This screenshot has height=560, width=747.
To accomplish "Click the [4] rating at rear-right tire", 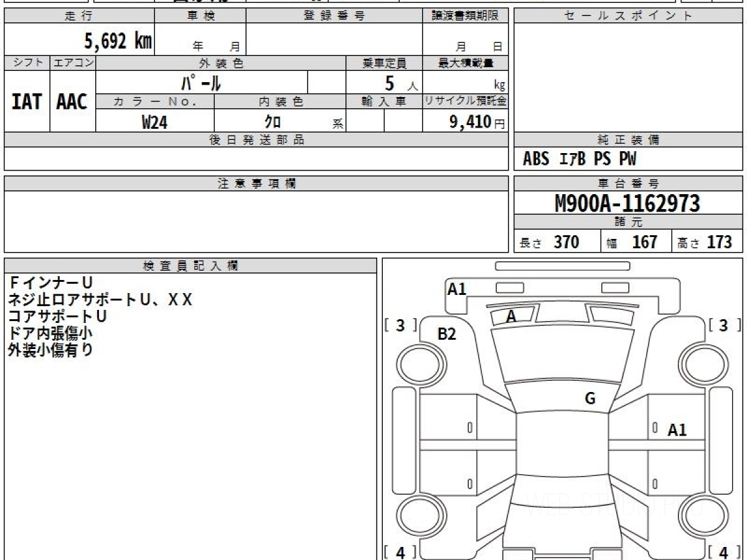I will click(x=724, y=552).
